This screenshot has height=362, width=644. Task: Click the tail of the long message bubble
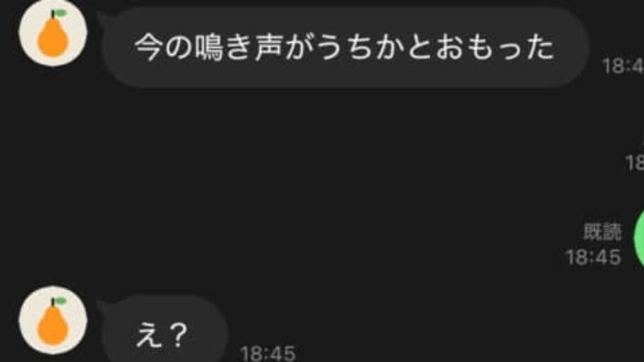[102, 18]
